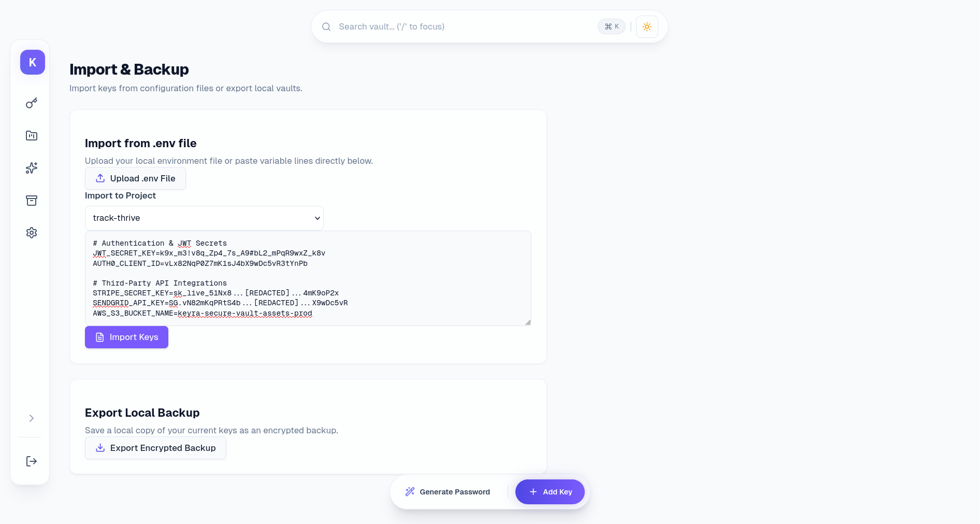
Task: Click the AUTH0_CLIENT_ID line in textarea
Action: pos(200,263)
